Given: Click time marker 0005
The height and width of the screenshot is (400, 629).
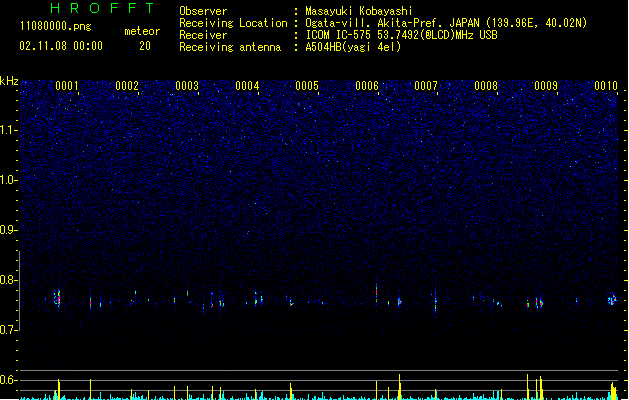Looking at the screenshot, I should pyautogui.click(x=307, y=86).
